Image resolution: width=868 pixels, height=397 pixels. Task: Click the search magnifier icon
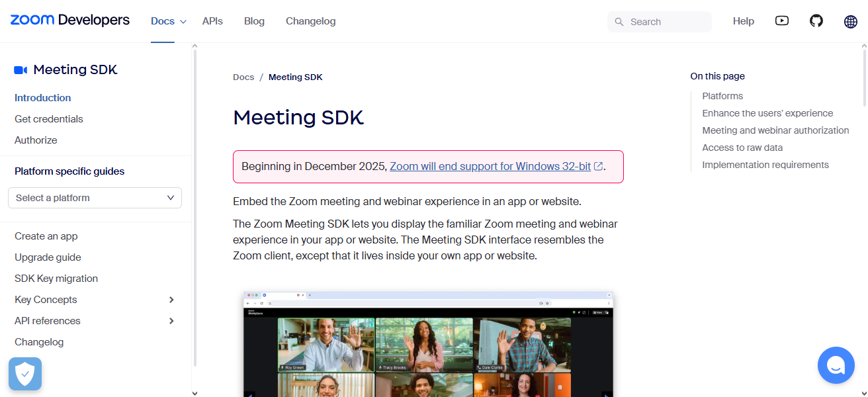click(619, 21)
